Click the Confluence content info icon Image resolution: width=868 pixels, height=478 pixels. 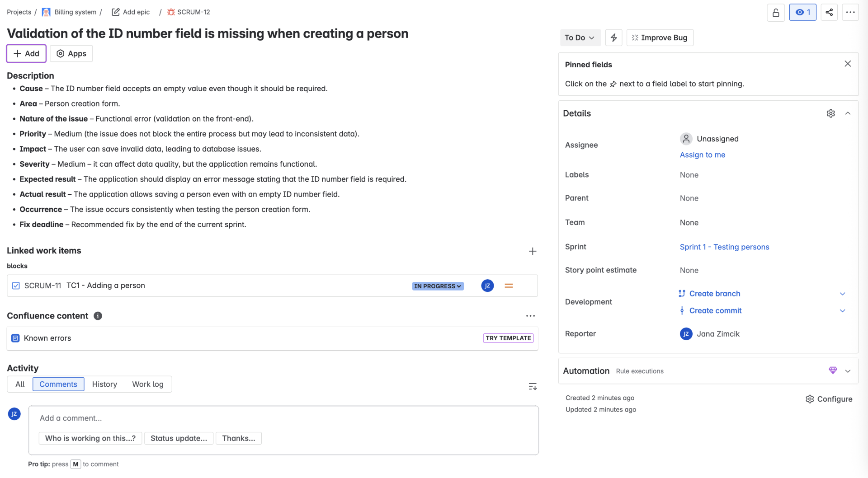tap(98, 316)
